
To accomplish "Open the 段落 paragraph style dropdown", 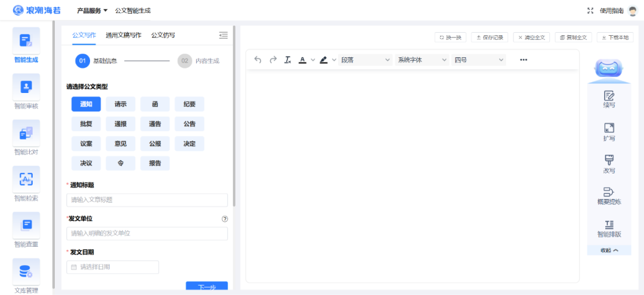I will 365,60.
